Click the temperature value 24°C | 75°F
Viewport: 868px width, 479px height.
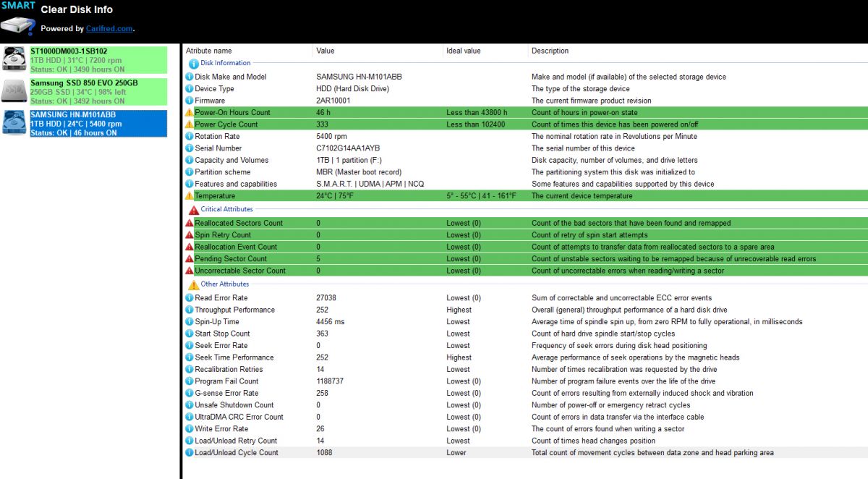[333, 196]
